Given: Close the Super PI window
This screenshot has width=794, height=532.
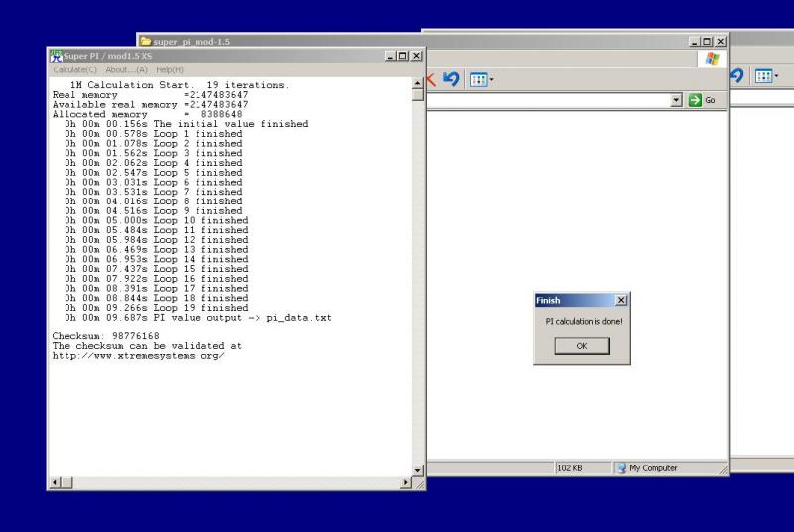Looking at the screenshot, I should tap(416, 56).
